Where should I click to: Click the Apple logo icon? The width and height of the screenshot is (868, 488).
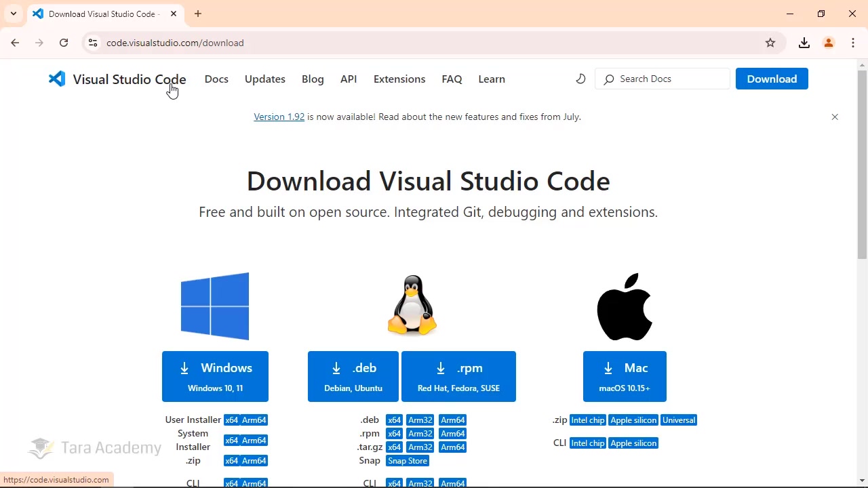click(x=624, y=306)
